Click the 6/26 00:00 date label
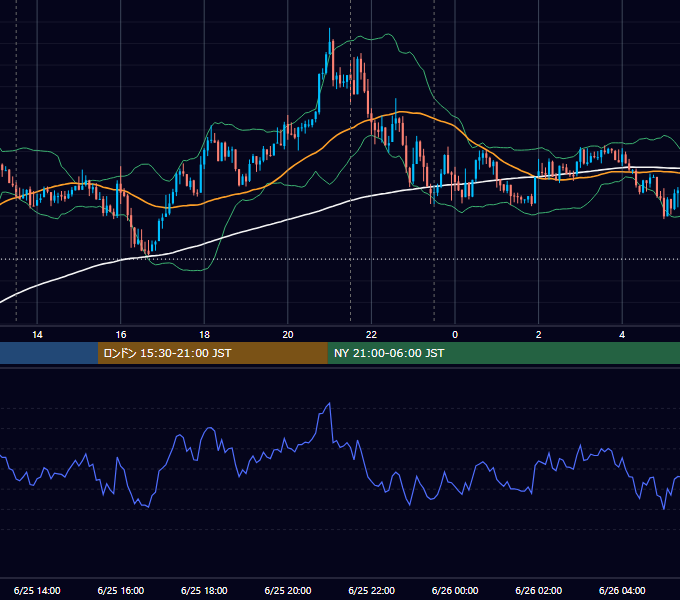Viewport: 680px width, 600px height. coord(455,590)
